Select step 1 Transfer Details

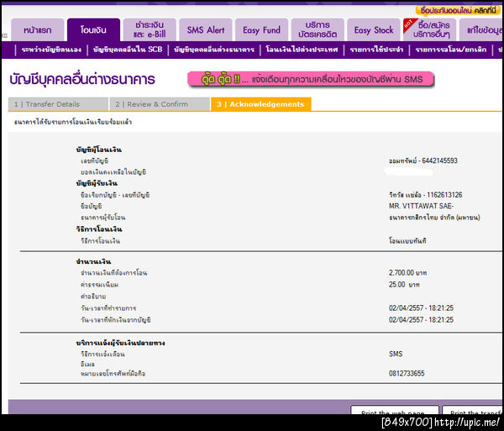click(x=58, y=104)
